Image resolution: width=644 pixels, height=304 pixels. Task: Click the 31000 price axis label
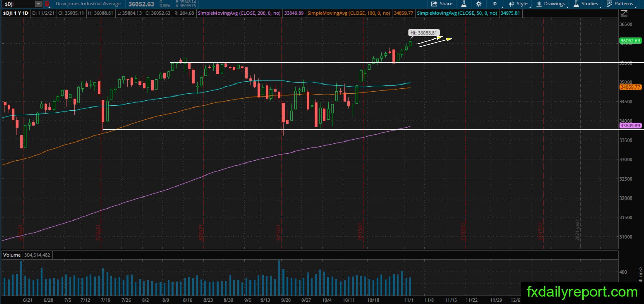coord(626,237)
